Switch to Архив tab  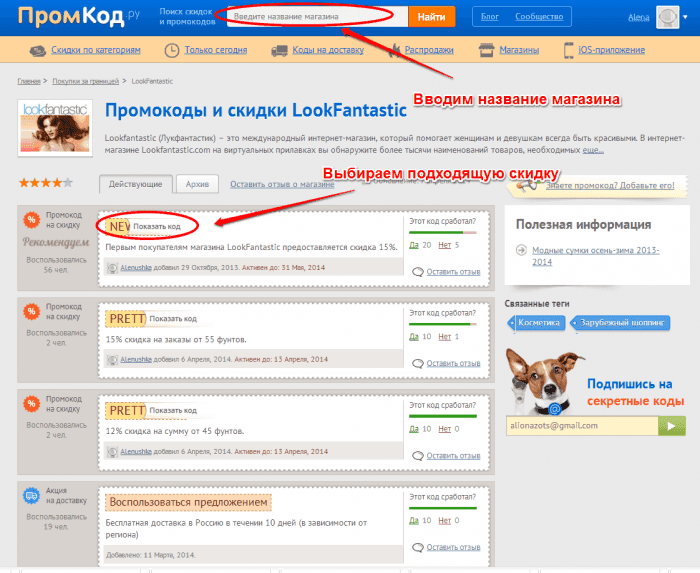(x=197, y=184)
